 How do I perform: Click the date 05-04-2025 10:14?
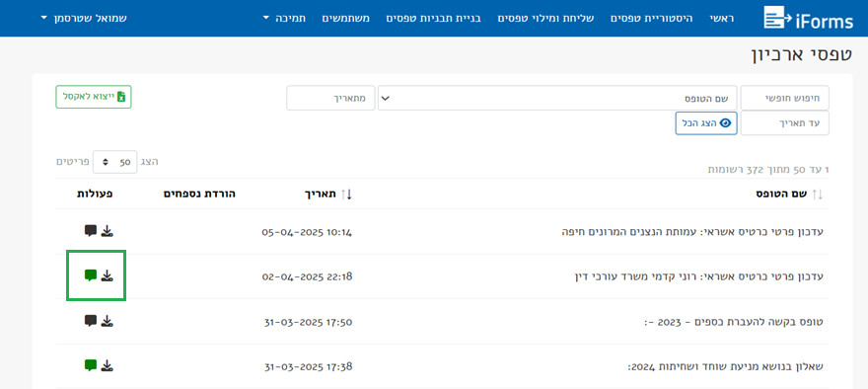(307, 232)
